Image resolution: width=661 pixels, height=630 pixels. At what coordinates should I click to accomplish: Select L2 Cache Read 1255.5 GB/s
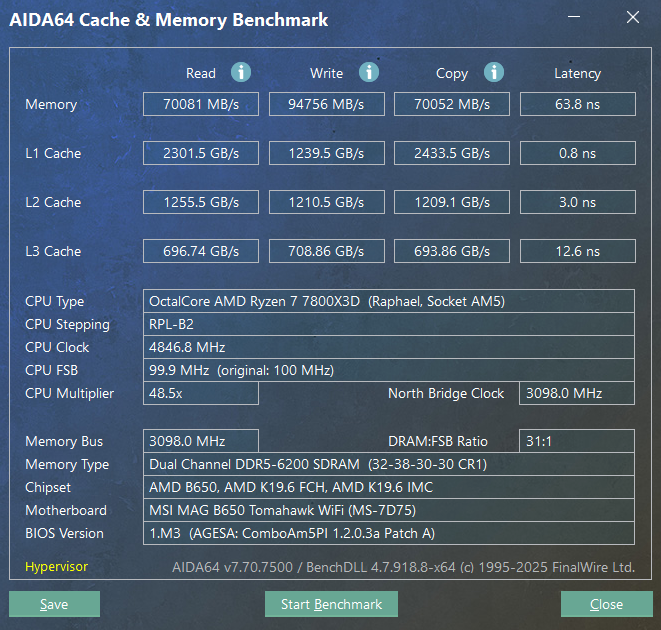(201, 202)
